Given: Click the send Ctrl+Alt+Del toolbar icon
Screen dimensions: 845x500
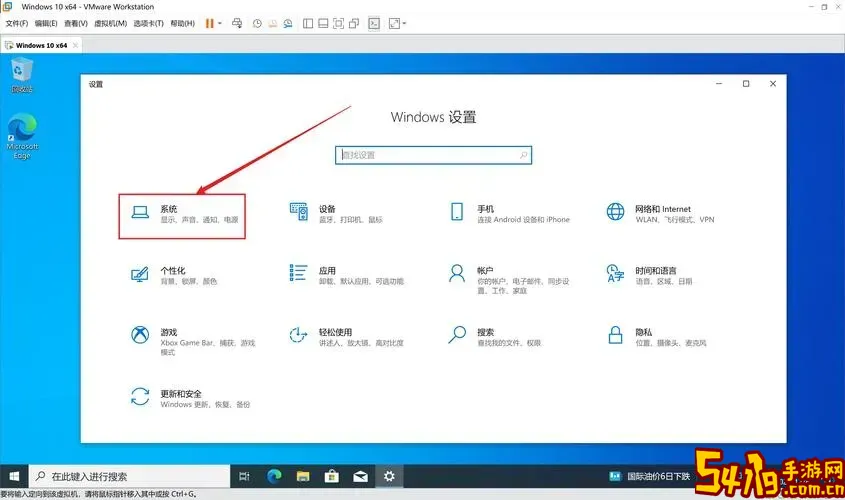Looking at the screenshot, I should [x=237, y=24].
